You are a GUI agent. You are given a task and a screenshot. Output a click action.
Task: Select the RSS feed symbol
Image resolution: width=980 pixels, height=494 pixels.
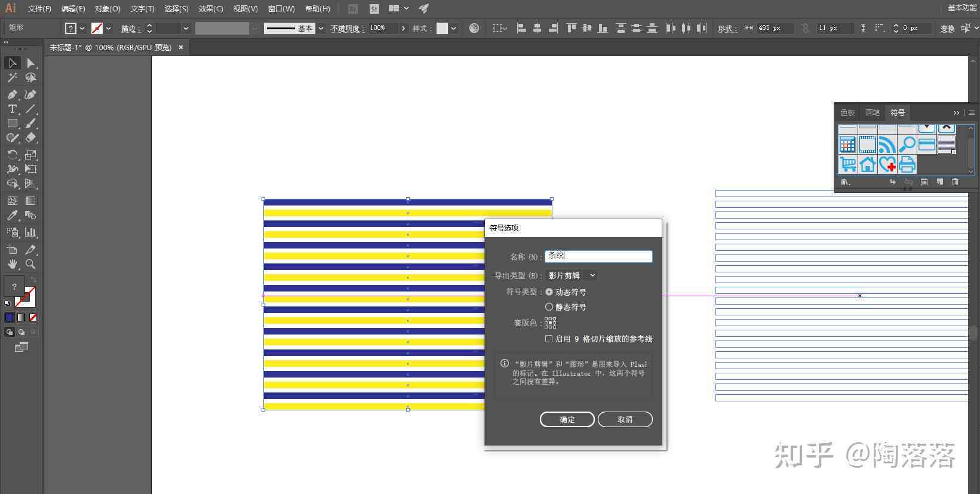(887, 144)
